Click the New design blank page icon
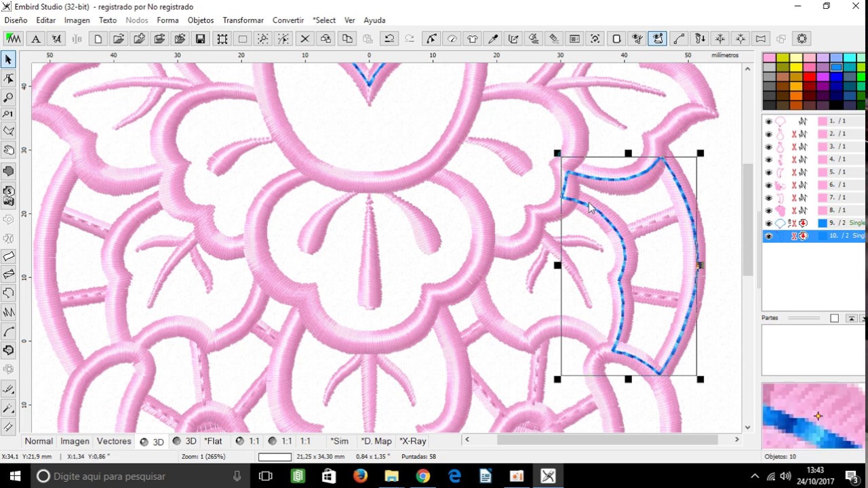Screen dimensions: 868x488 (98, 39)
